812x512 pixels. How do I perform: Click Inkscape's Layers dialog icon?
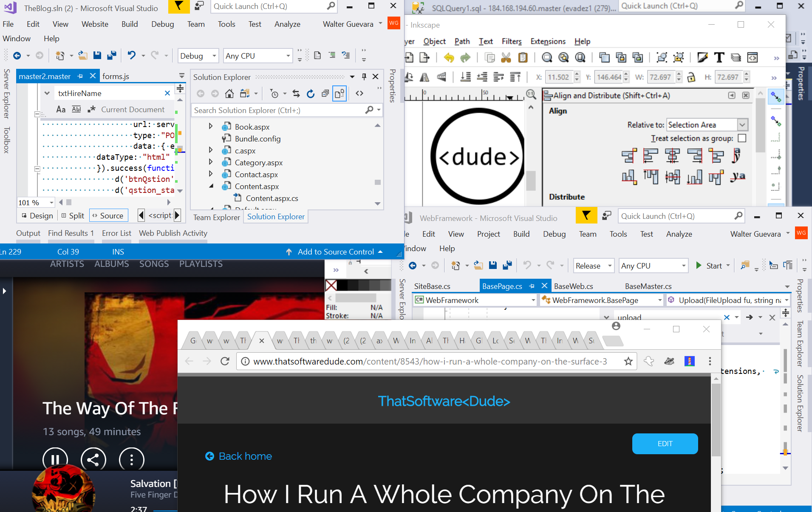click(736, 57)
